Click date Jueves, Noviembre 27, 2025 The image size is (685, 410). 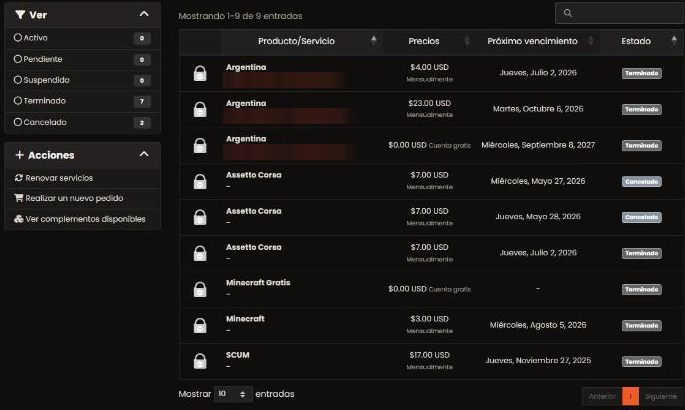pos(538,360)
